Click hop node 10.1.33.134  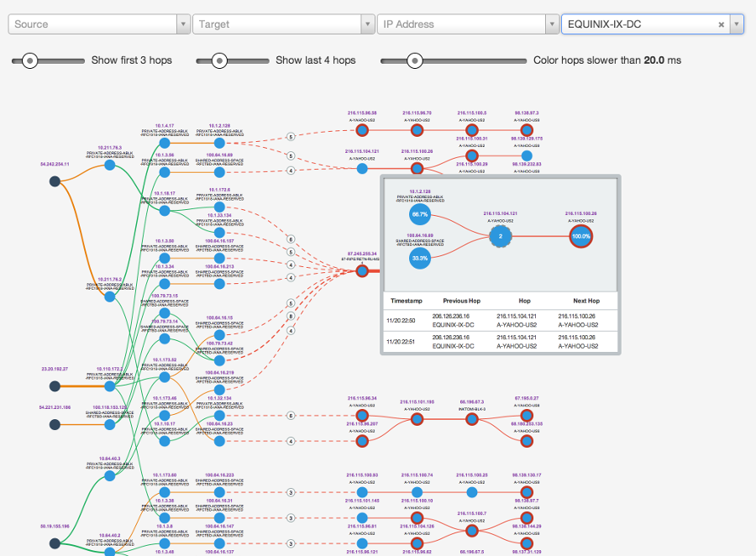tap(219, 233)
